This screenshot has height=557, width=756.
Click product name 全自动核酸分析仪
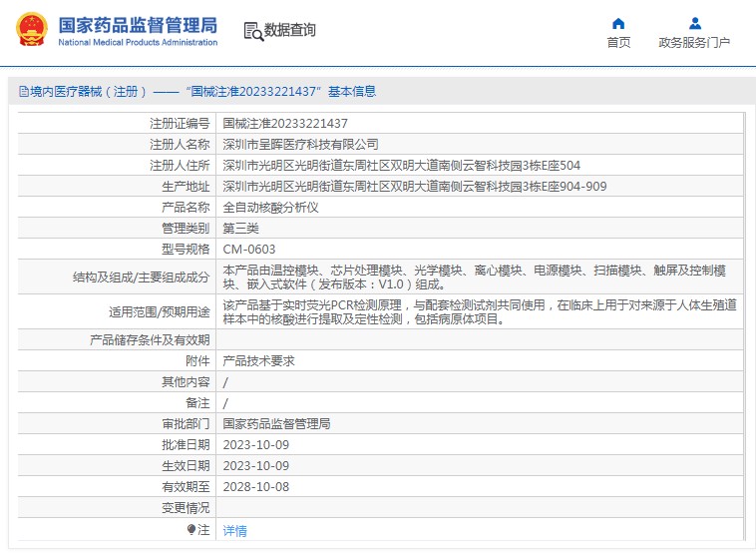270,208
